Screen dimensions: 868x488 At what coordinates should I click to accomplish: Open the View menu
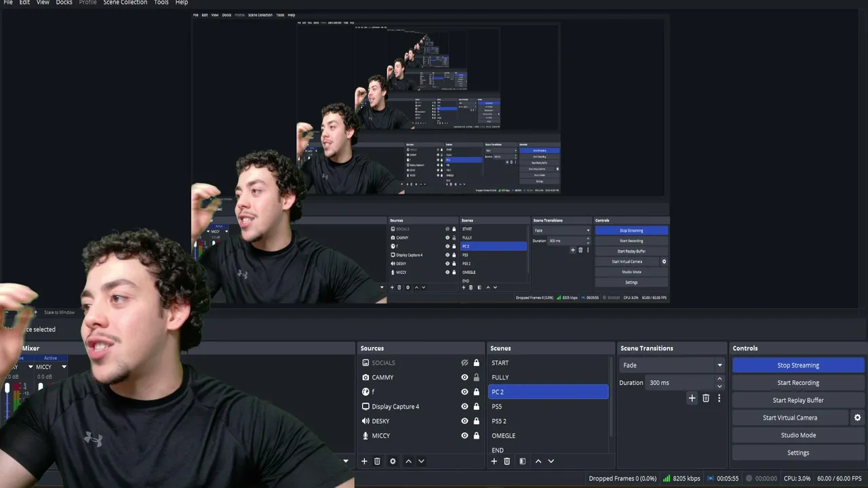pyautogui.click(x=43, y=3)
